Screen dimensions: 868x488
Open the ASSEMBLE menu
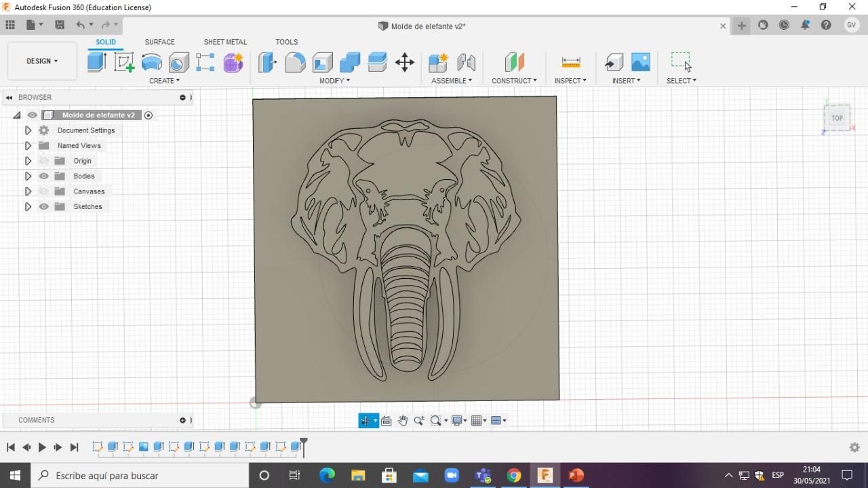452,81
